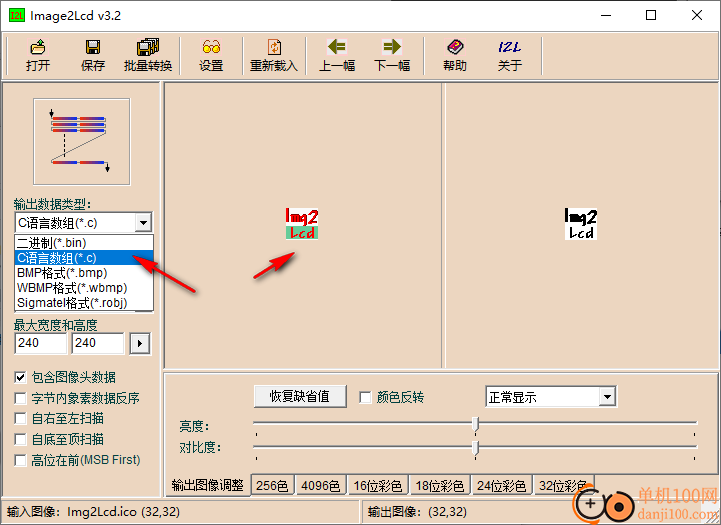Select BMP格式(*.bmp) output type

[84, 273]
